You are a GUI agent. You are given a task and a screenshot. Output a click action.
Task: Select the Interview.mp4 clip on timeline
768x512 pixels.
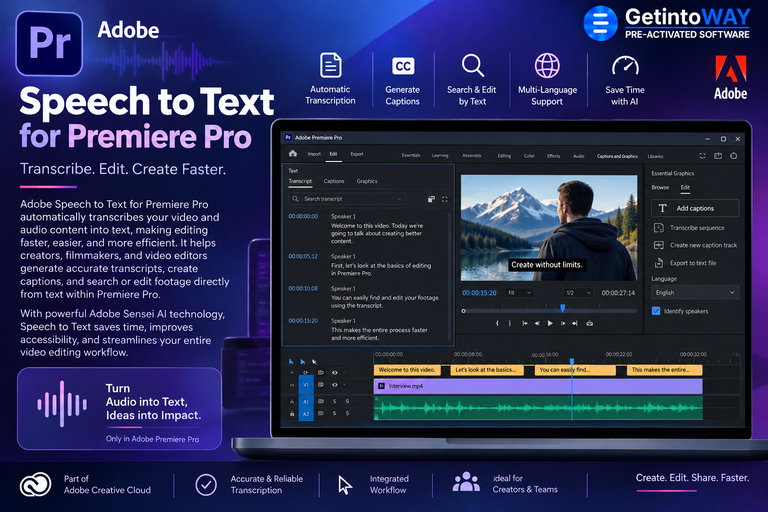538,386
